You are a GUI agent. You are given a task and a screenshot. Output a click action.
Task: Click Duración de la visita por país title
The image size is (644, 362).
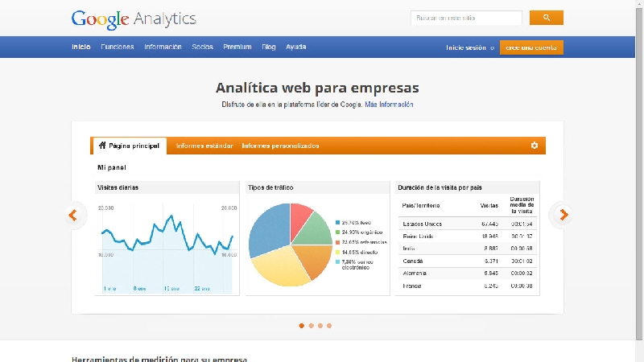440,187
